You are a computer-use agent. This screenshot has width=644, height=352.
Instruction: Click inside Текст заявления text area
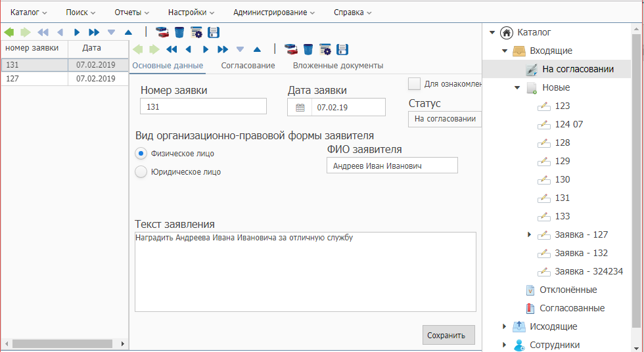(x=306, y=272)
